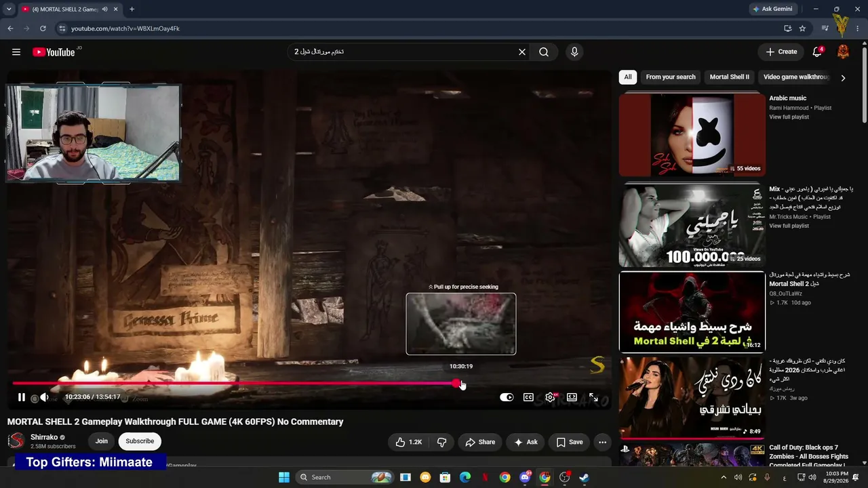Dislike the video with thumbs down
The width and height of the screenshot is (868, 488).
[x=442, y=442]
